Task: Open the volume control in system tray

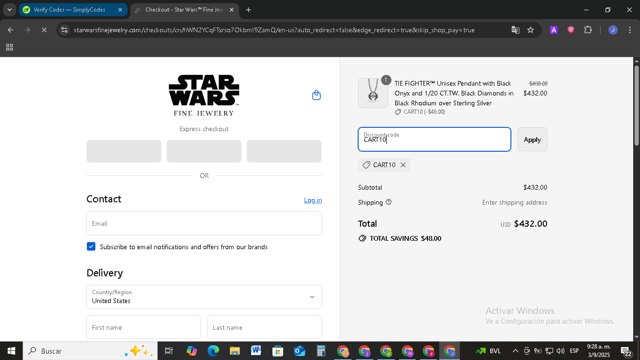Action: click(560, 351)
